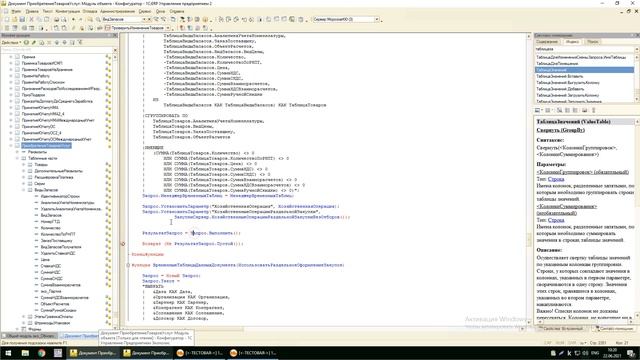Collapse the ВременныеТаблицыДанныхДокумента function block
The height and width of the screenshot is (360, 640).
coord(128,265)
